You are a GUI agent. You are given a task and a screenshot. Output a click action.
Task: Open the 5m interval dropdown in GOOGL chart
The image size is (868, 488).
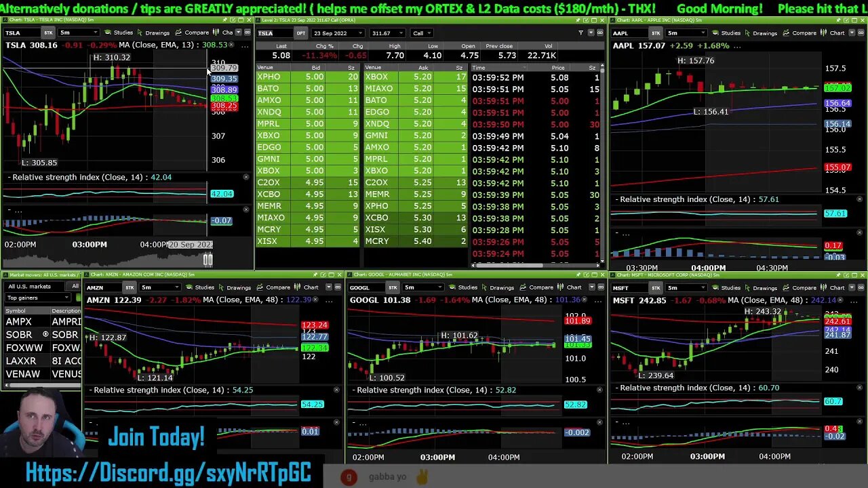tap(422, 287)
